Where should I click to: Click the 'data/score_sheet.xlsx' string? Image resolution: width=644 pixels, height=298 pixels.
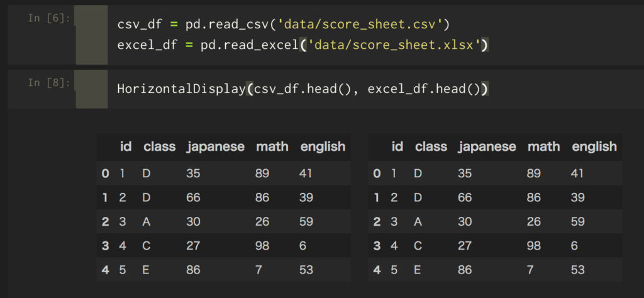tap(394, 45)
